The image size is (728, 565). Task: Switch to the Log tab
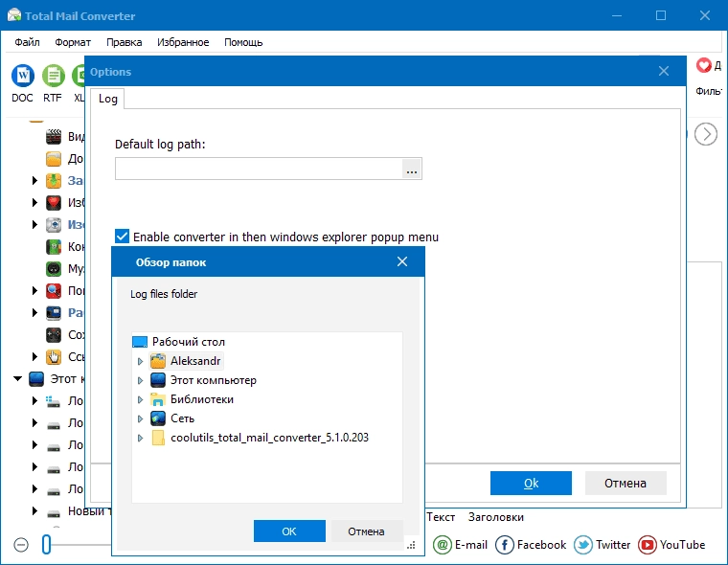point(107,99)
